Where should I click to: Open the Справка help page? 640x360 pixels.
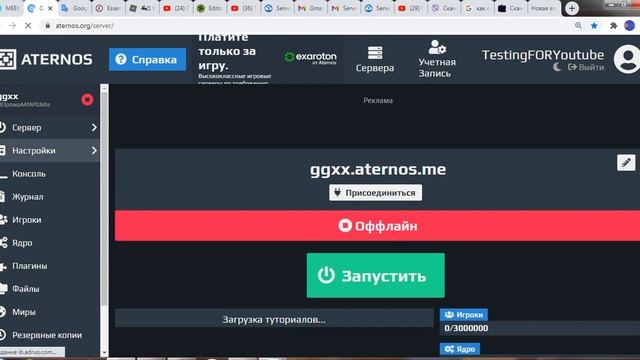tap(147, 59)
